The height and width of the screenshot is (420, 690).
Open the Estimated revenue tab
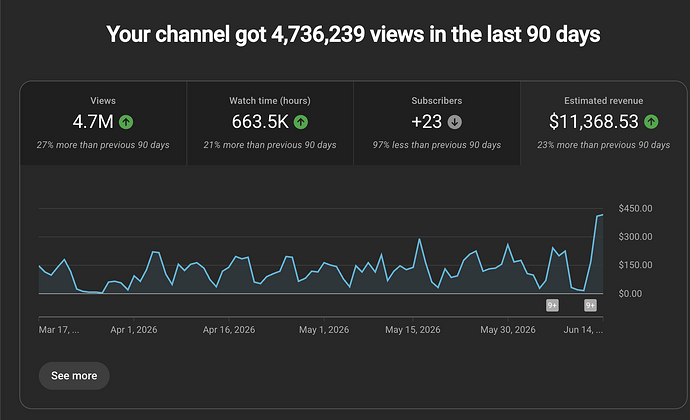tap(603, 123)
